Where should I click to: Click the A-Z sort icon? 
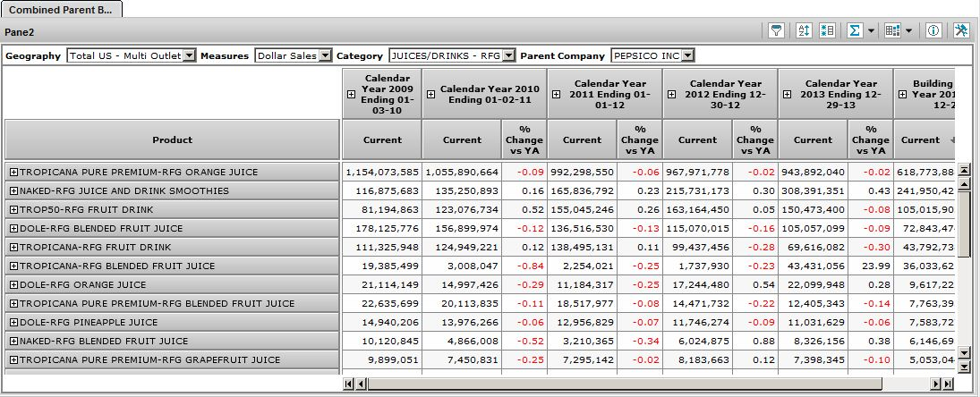804,30
